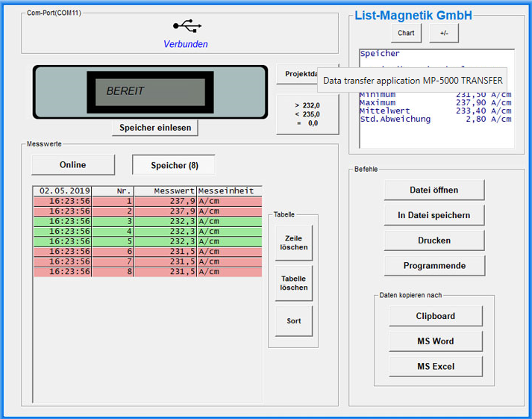Save with In Datei speichern

click(434, 215)
